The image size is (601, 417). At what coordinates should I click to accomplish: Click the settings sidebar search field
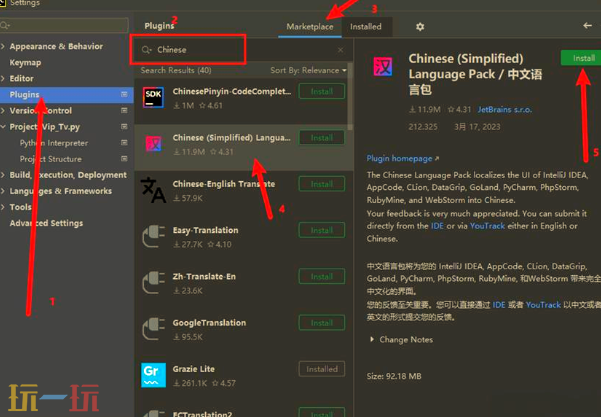pos(64,26)
